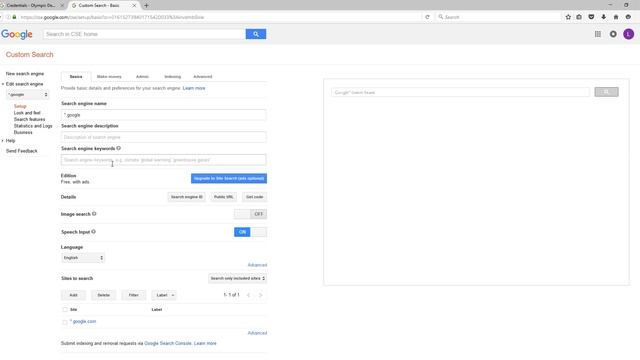Go to the previous page of sites

[249, 295]
